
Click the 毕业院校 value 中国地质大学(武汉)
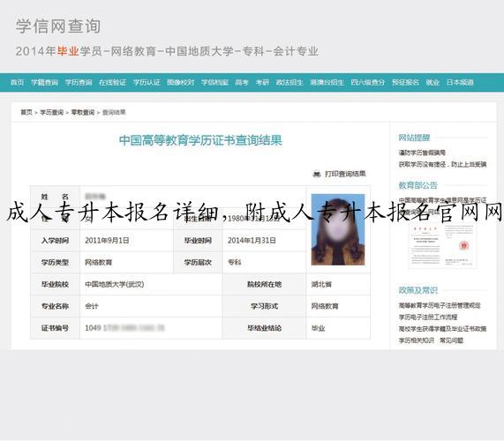[115, 284]
